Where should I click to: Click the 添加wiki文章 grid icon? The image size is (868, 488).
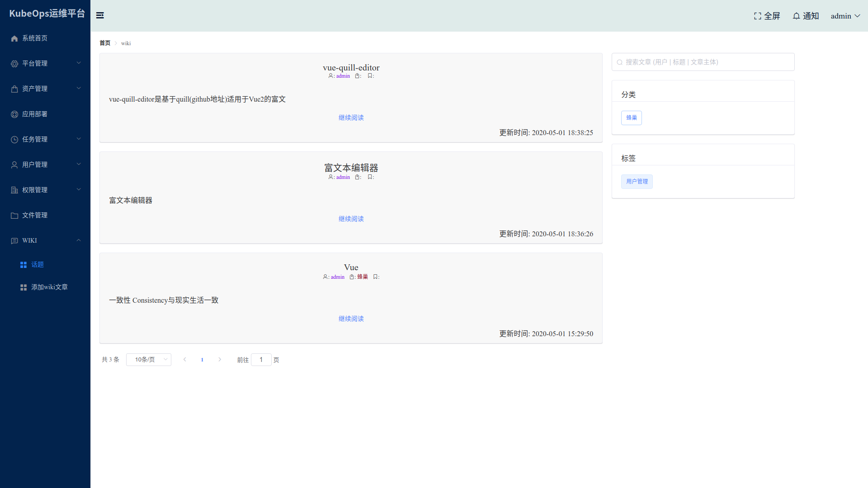pos(24,287)
